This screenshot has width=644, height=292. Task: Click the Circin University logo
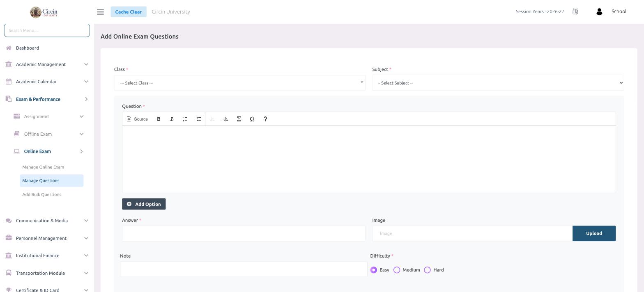point(44,12)
